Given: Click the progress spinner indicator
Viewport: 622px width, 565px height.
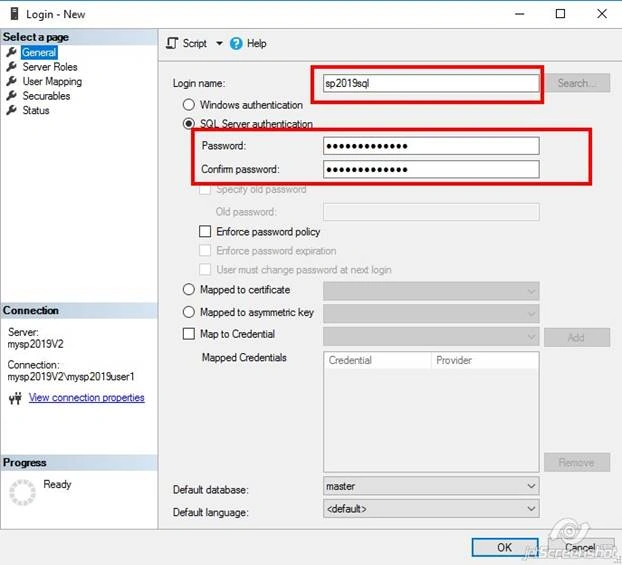Looking at the screenshot, I should tap(22, 492).
